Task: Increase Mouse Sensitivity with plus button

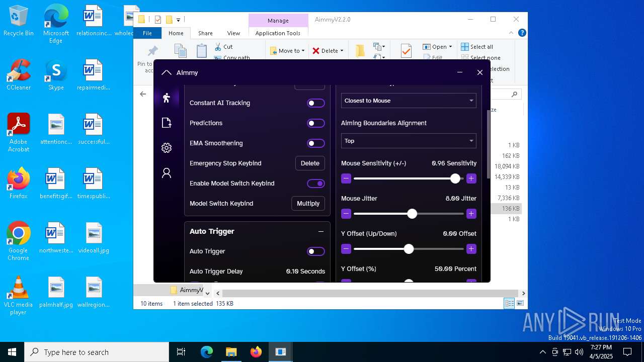Action: pyautogui.click(x=471, y=178)
